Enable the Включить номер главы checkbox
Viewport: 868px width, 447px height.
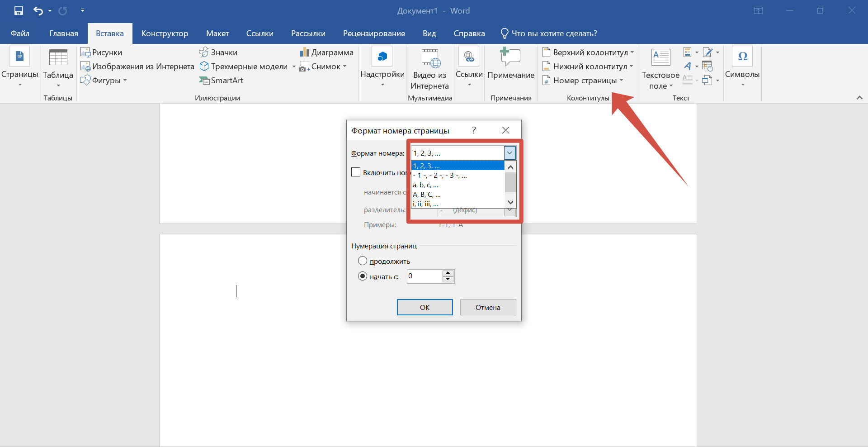tap(356, 172)
